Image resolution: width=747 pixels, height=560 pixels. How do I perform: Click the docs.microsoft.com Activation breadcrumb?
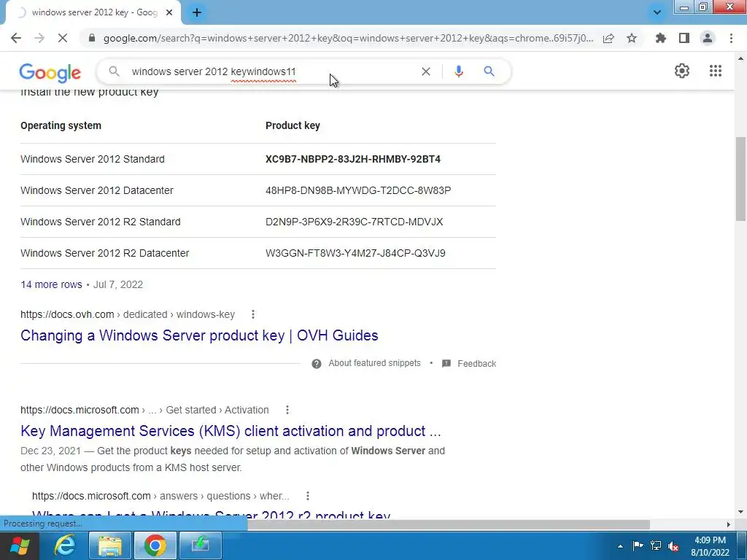(144, 410)
